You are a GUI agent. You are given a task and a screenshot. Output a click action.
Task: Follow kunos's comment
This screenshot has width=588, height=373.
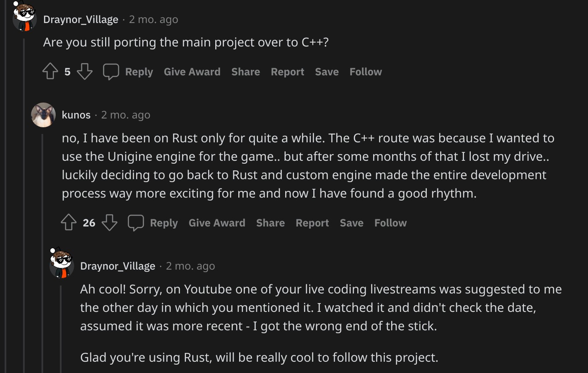390,223
